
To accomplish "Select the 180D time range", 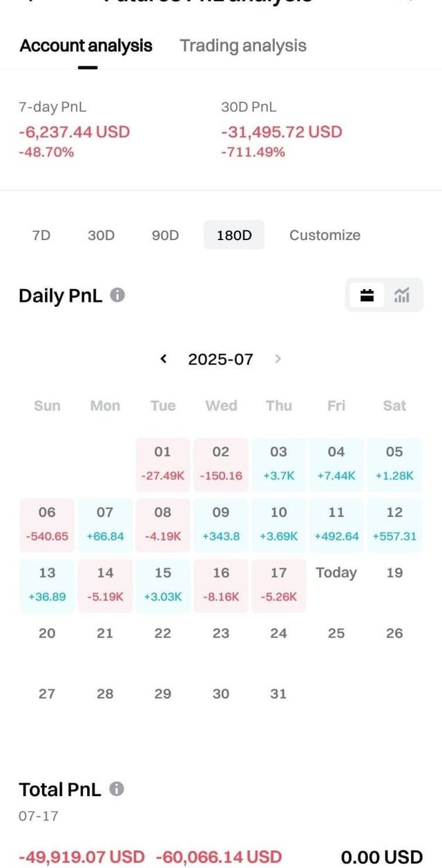I will tap(234, 235).
